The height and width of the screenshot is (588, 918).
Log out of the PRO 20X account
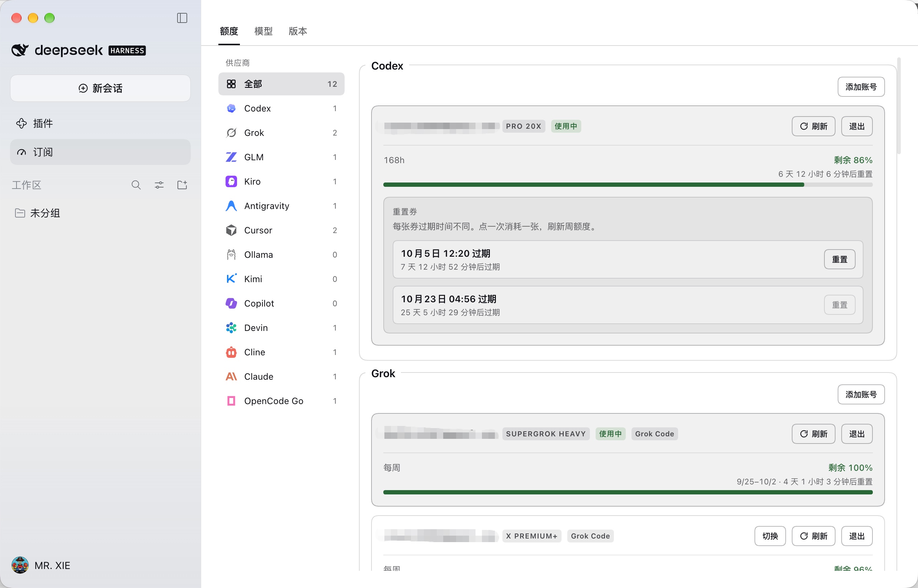coord(857,126)
